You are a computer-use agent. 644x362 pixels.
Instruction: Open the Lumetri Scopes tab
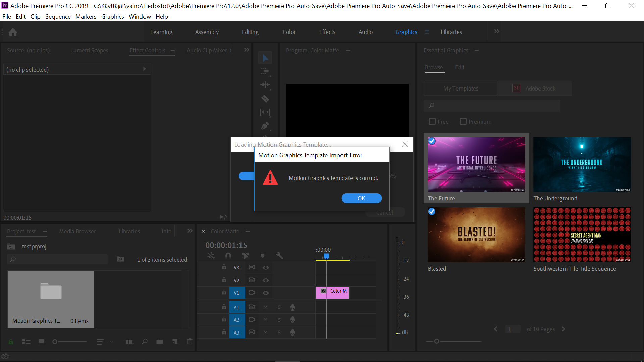tap(89, 50)
